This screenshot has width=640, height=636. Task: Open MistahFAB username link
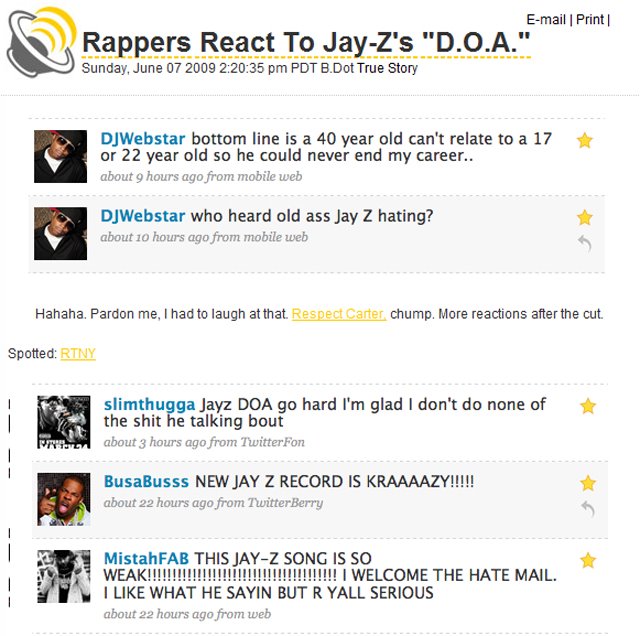[x=146, y=558]
